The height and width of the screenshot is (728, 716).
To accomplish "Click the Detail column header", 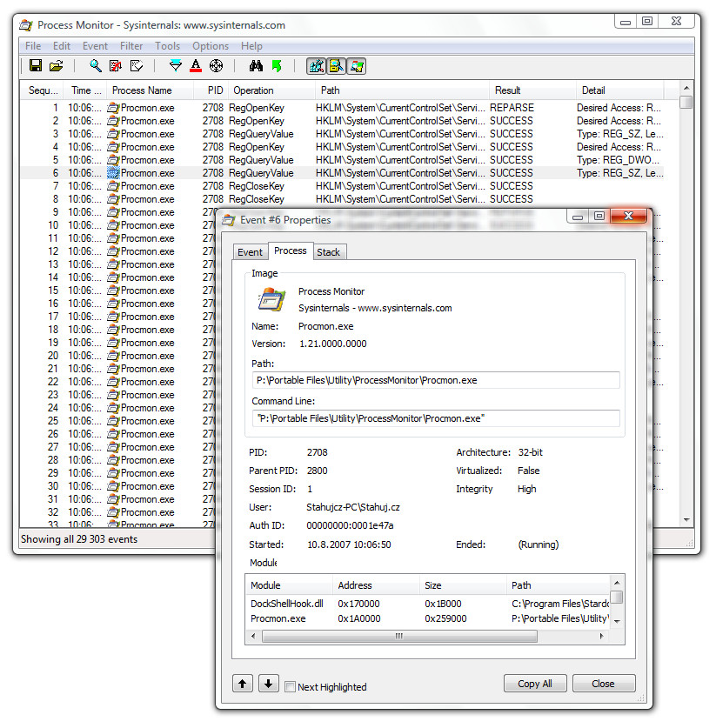I will 620,90.
